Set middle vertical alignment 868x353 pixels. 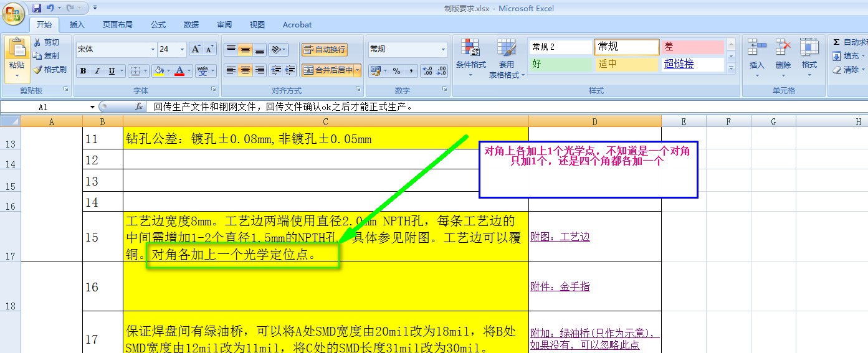pyautogui.click(x=246, y=50)
